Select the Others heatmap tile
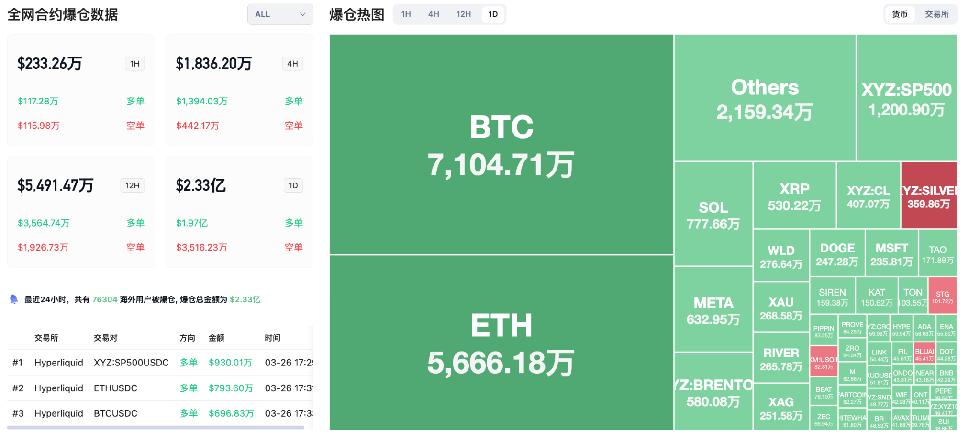The image size is (980, 445). pos(765,98)
